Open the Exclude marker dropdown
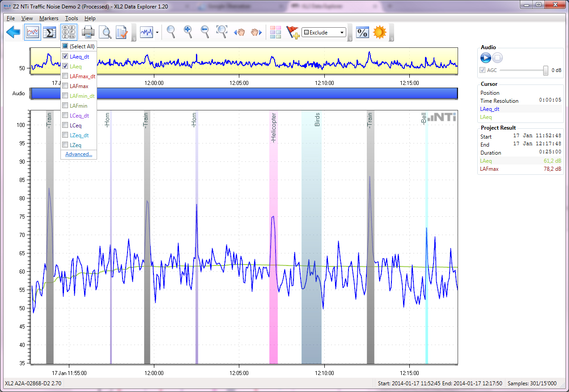Image resolution: width=569 pixels, height=392 pixels. point(342,33)
